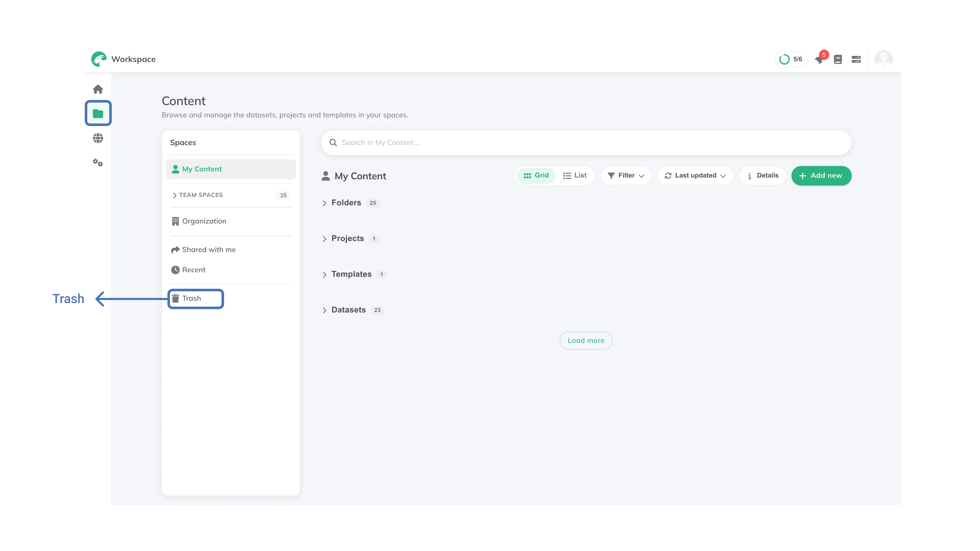Open the gears settings icon in sidebar
This screenshot has width=980, height=551.
click(98, 163)
